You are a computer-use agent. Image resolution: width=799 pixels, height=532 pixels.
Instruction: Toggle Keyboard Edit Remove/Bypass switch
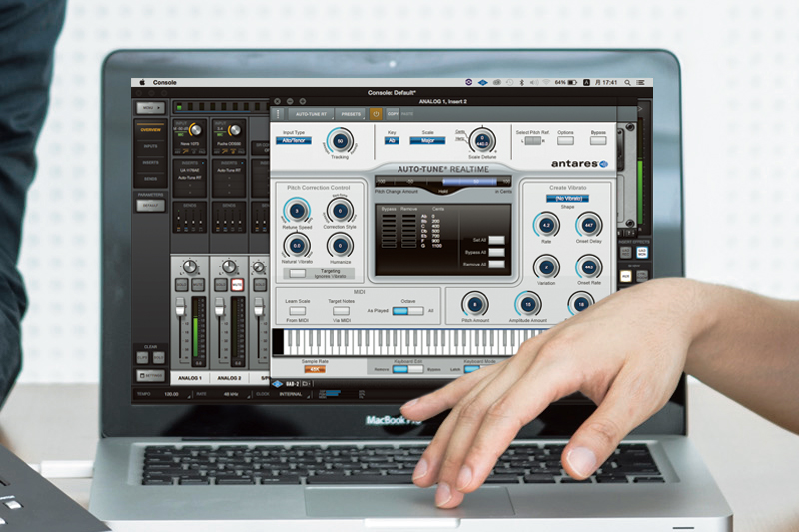(x=407, y=369)
